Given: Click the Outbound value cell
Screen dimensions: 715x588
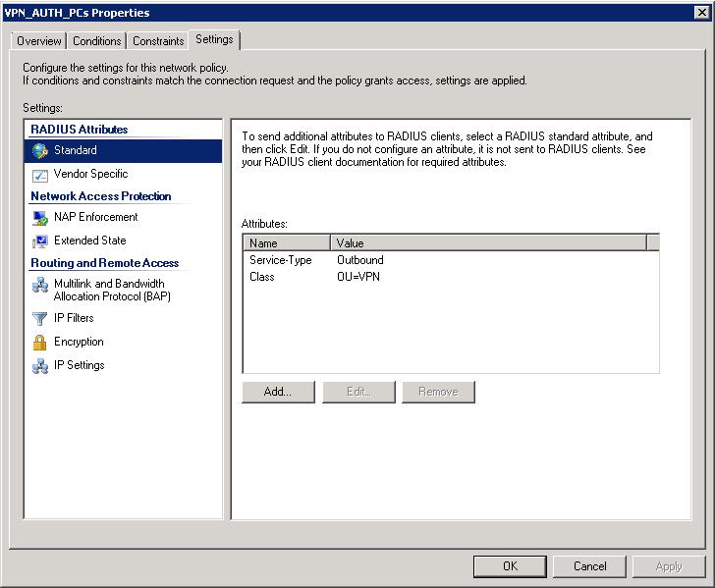Looking at the screenshot, I should (x=360, y=260).
